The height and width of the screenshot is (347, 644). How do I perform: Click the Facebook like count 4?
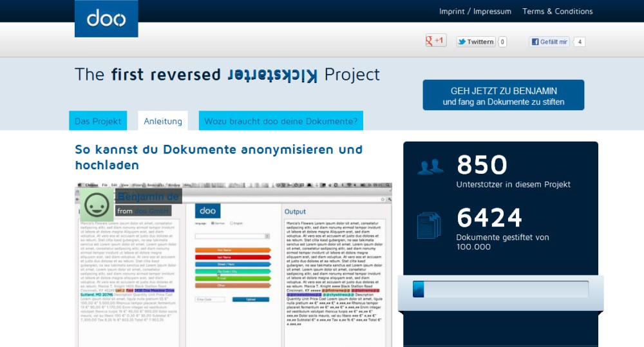[x=580, y=41]
